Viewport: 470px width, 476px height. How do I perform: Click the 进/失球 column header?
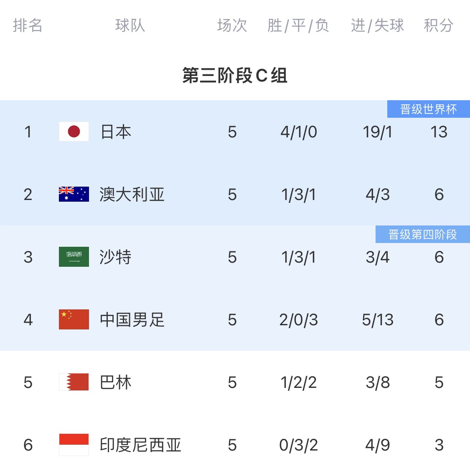(x=377, y=25)
